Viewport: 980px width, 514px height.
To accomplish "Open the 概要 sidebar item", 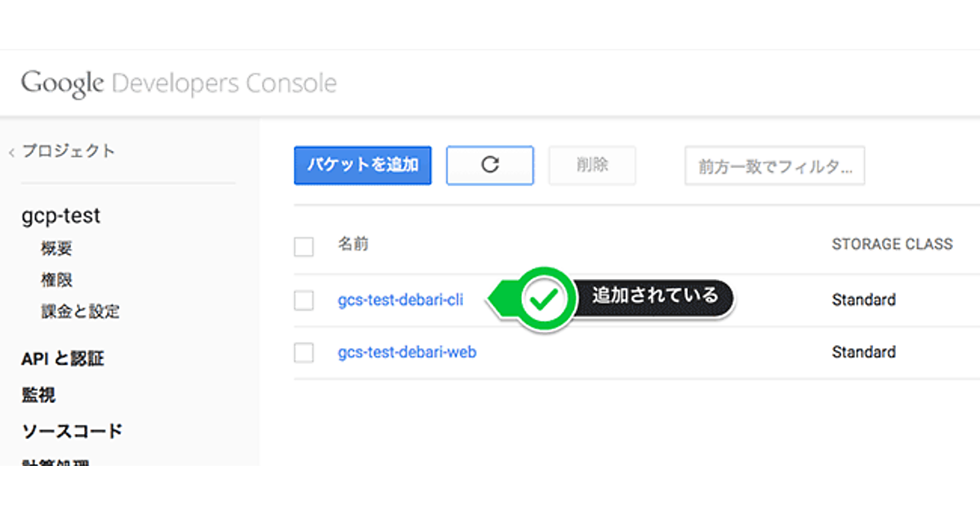I will (56, 248).
